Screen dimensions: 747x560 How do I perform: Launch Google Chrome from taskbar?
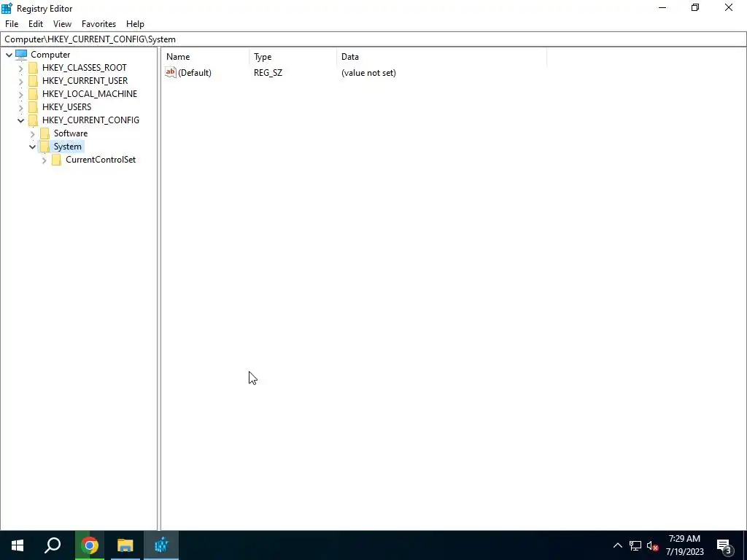point(90,545)
